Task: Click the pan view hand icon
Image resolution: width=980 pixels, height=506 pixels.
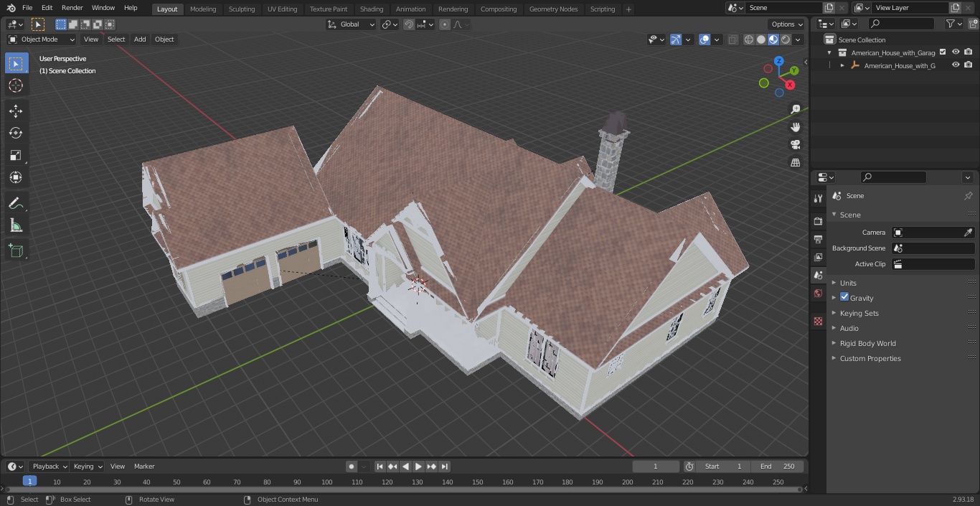Action: click(795, 127)
